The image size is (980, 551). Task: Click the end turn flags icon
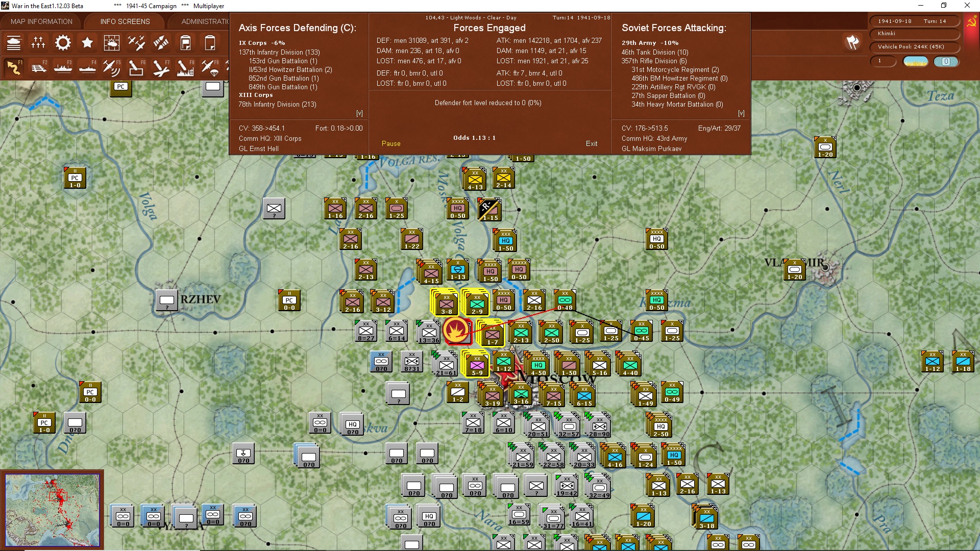tap(852, 42)
